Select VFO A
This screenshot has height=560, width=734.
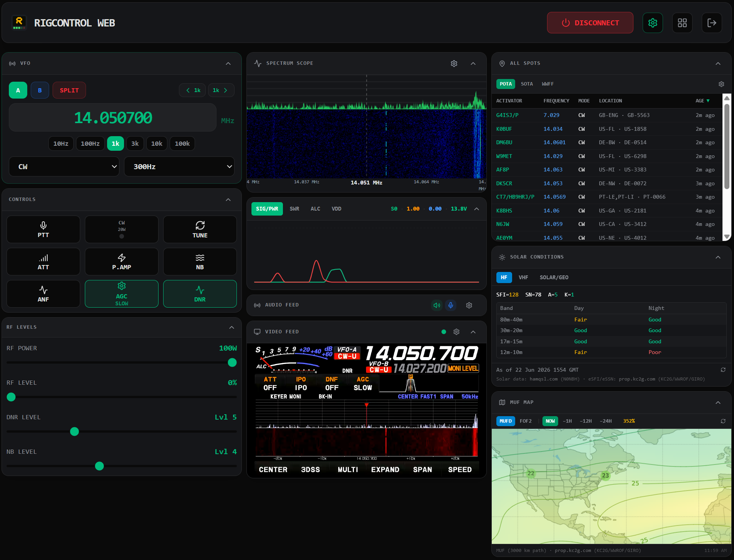18,90
